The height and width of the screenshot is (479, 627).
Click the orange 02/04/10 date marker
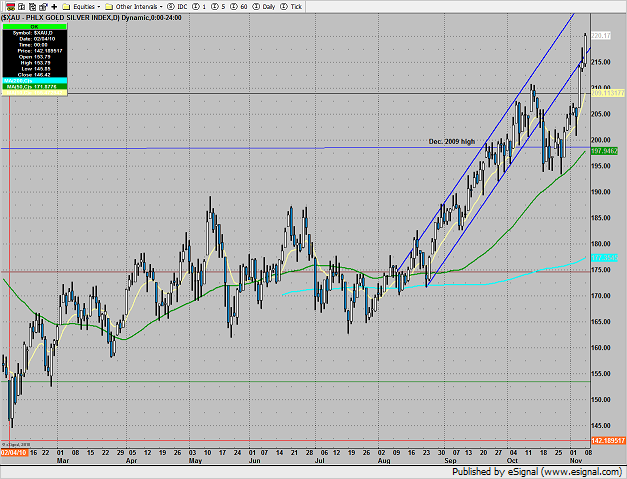coord(14,453)
